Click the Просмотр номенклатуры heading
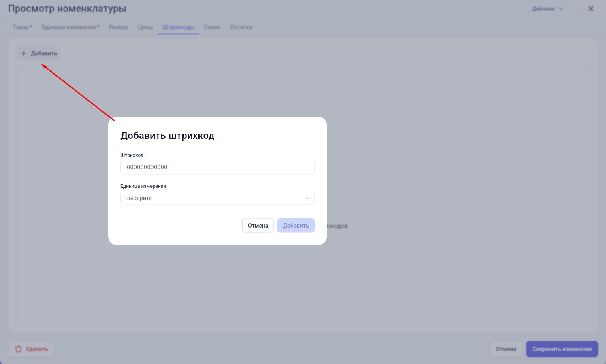This screenshot has height=364, width=606. 67,9
